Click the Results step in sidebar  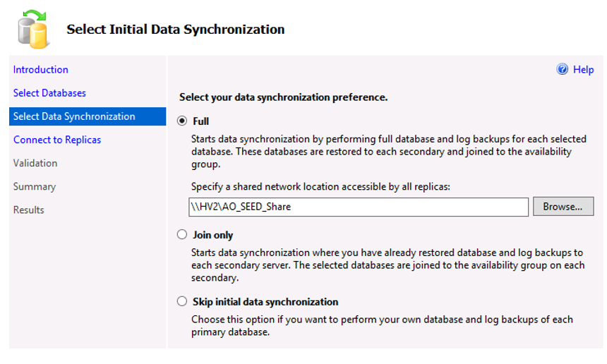coord(29,210)
